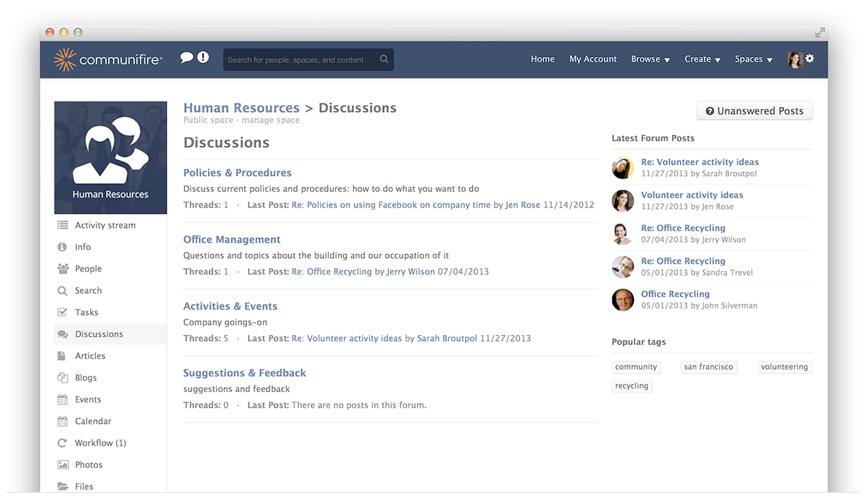
Task: Open Re: Office Recycling post by Sandra Trevel
Action: click(x=683, y=261)
